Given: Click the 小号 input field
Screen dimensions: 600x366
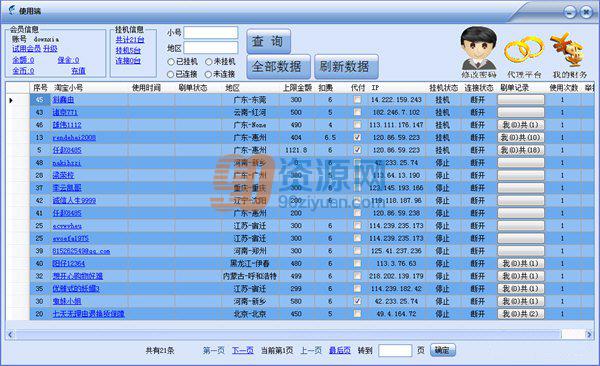Looking at the screenshot, I should click(x=210, y=33).
